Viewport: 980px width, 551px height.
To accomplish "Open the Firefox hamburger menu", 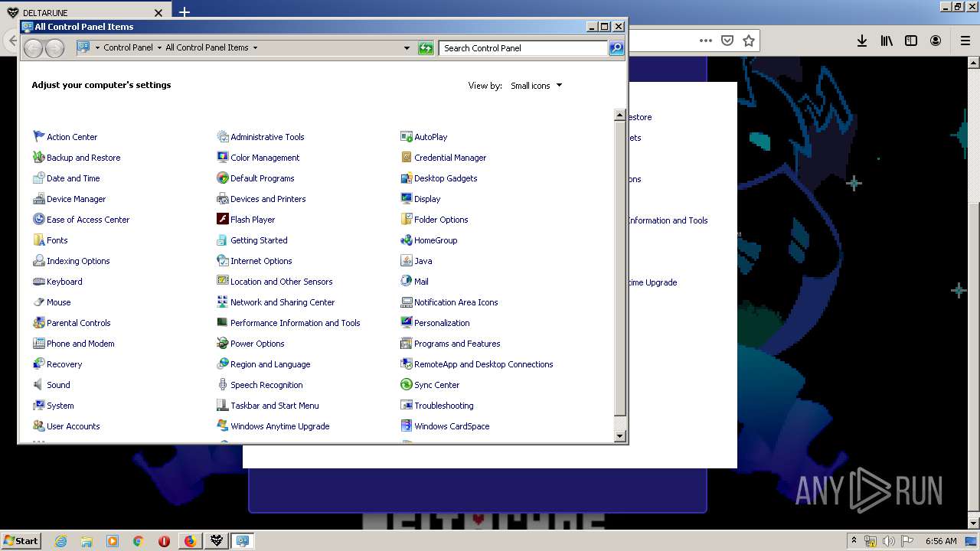I will click(x=965, y=41).
